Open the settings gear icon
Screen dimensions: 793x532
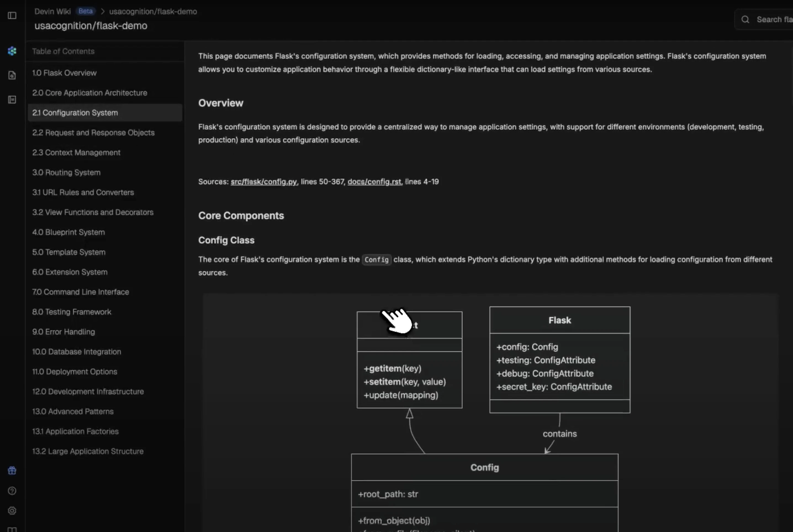(x=12, y=511)
